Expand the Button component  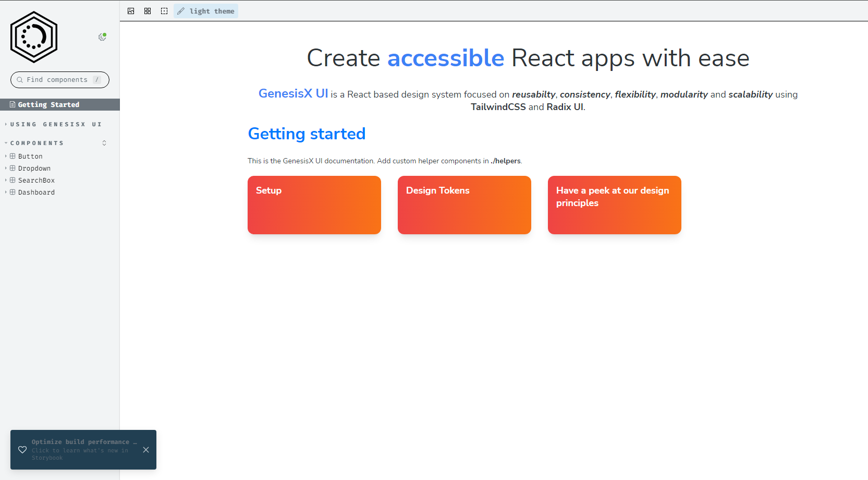pyautogui.click(x=30, y=157)
